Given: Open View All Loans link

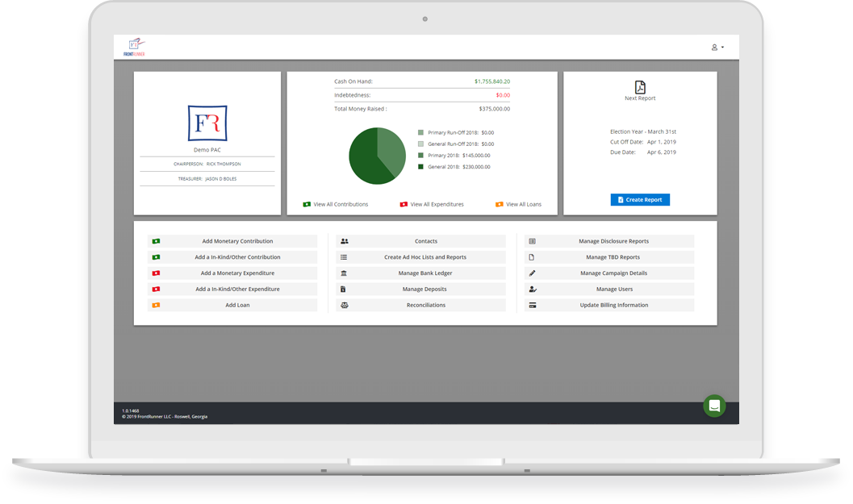Looking at the screenshot, I should [x=523, y=205].
